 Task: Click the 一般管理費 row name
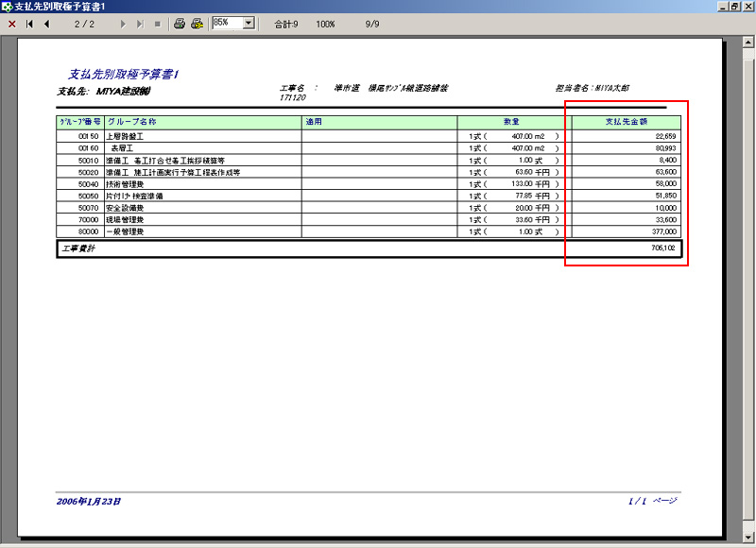coord(125,231)
